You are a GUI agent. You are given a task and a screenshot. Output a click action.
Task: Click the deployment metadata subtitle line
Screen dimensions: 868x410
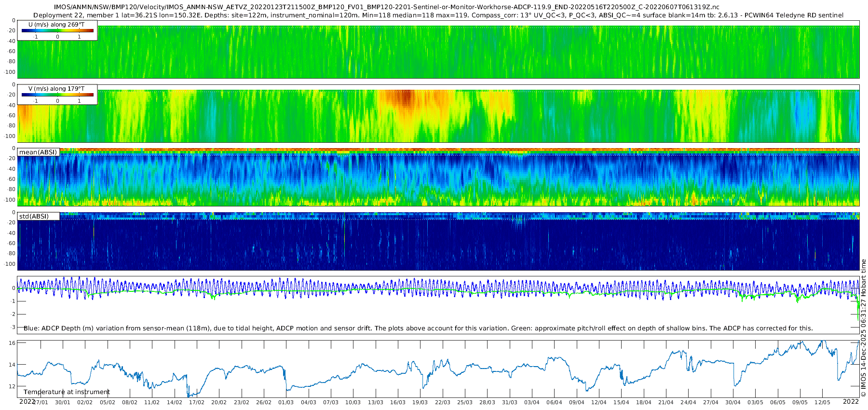438,15
